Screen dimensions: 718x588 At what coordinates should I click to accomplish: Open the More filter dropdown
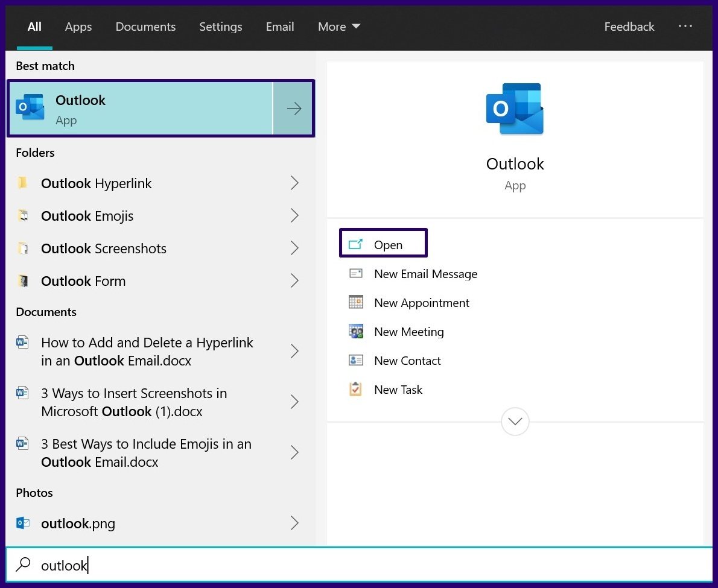[339, 27]
